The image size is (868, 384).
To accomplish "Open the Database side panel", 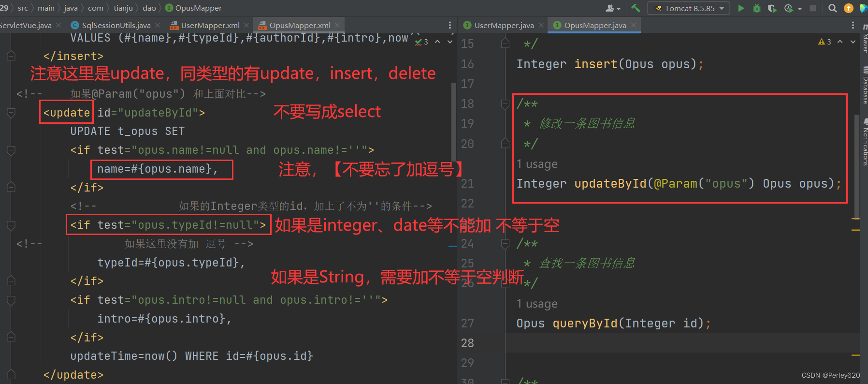I will [x=865, y=86].
